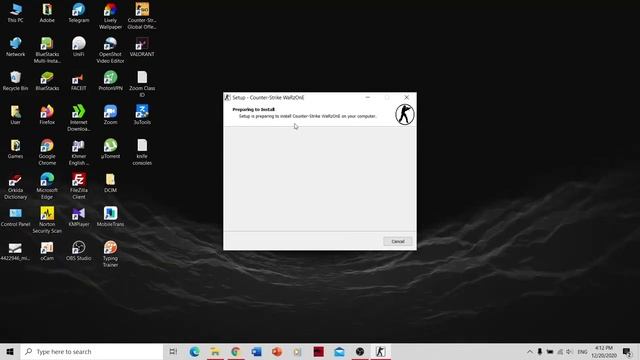The height and width of the screenshot is (360, 640).
Task: Open the Adobe desktop shortcut
Action: pyautogui.click(x=47, y=13)
